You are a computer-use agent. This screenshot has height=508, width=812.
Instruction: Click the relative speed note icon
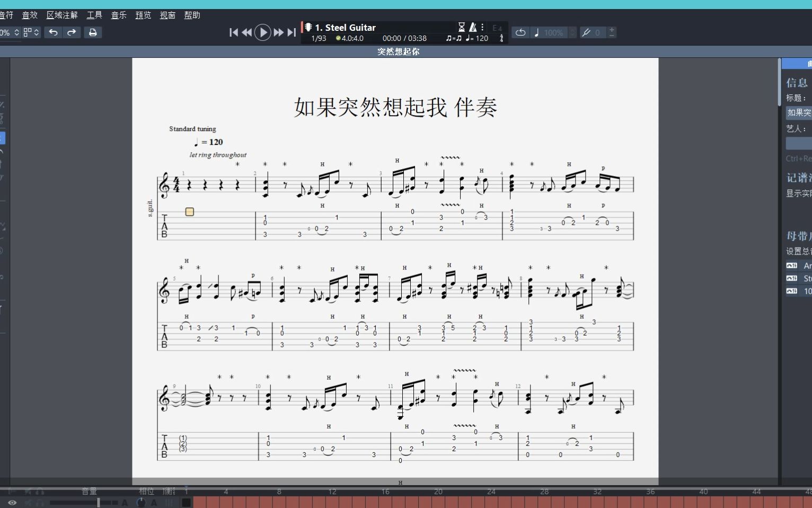coord(536,32)
